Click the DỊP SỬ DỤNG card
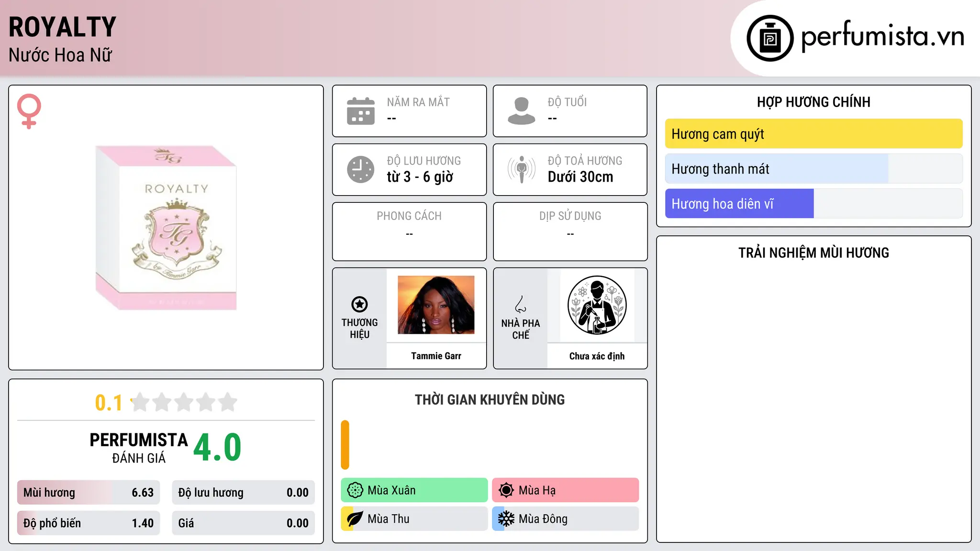 570,231
